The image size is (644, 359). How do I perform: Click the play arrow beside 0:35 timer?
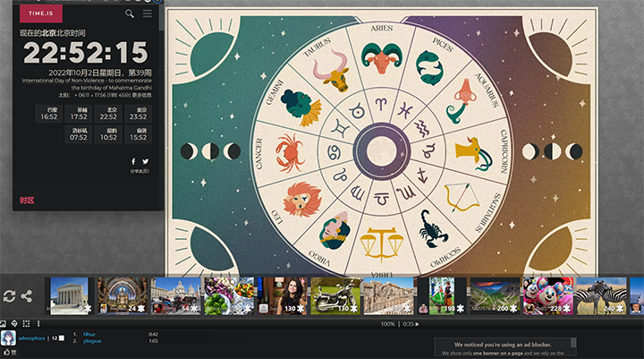pos(418,324)
